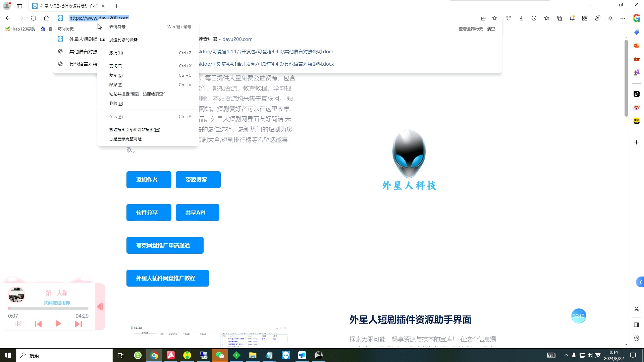Toggle the sidebar panel layout icon

pos(636,324)
